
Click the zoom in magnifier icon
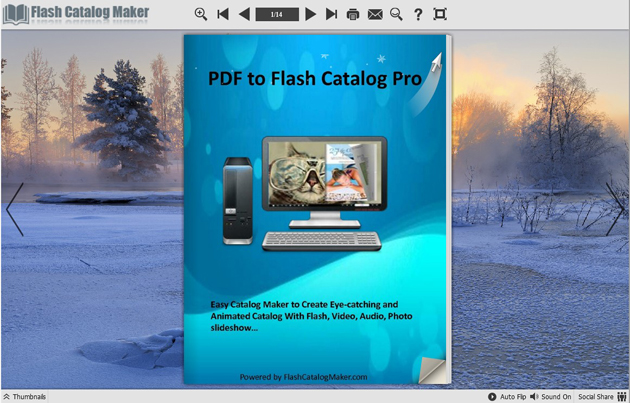point(200,14)
